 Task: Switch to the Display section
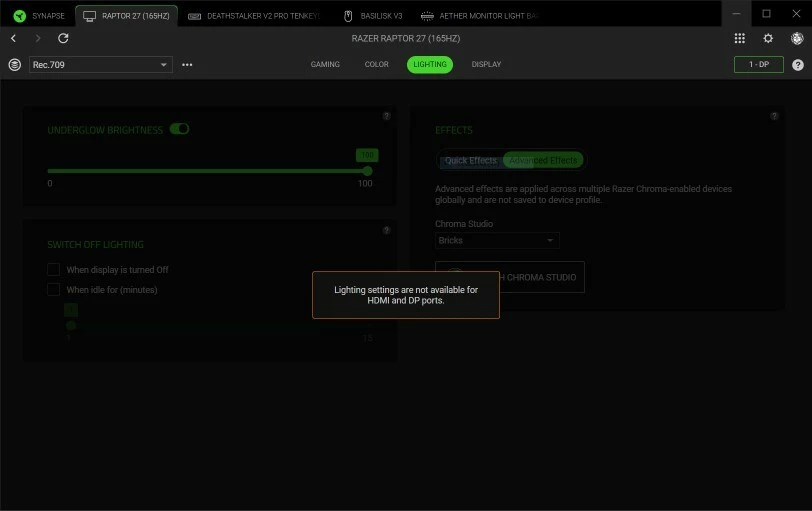tap(486, 65)
